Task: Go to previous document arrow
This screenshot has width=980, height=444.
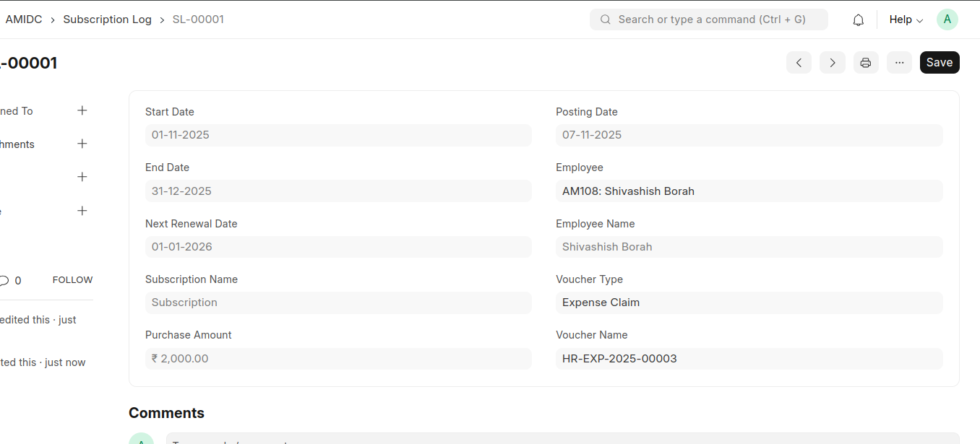Action: (x=799, y=63)
